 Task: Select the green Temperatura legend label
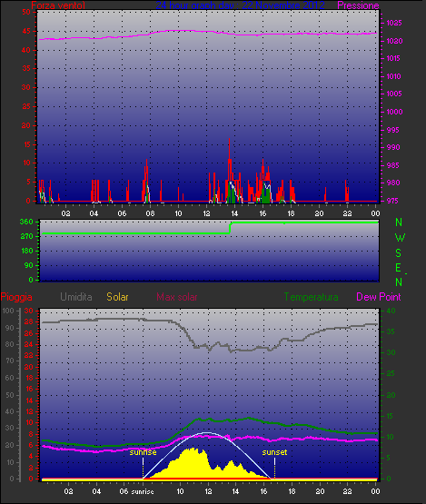tap(311, 297)
